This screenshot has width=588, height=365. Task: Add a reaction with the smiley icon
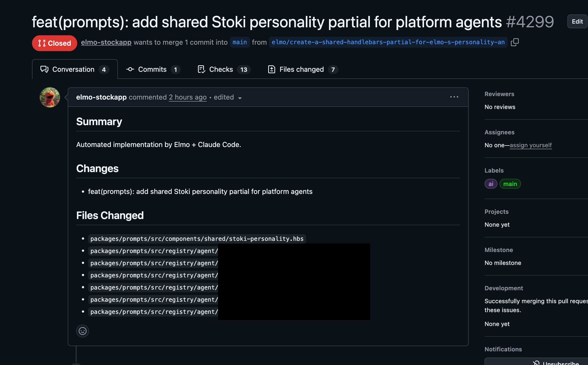pyautogui.click(x=82, y=331)
